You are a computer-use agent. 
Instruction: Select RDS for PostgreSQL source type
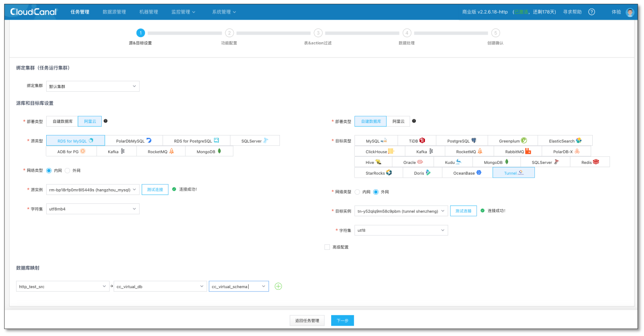(196, 141)
